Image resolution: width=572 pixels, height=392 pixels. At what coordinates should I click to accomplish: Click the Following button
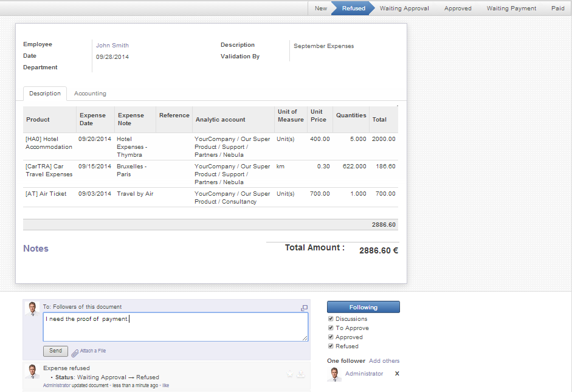pos(364,307)
